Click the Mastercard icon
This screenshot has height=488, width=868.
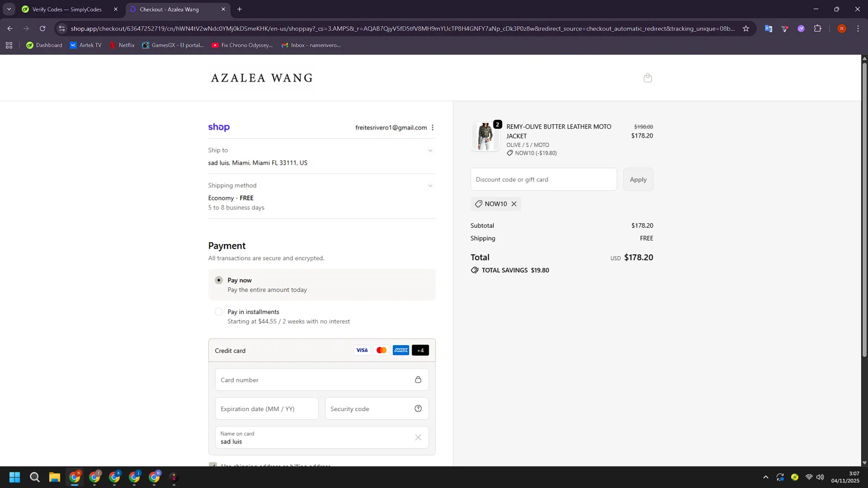[x=381, y=350]
